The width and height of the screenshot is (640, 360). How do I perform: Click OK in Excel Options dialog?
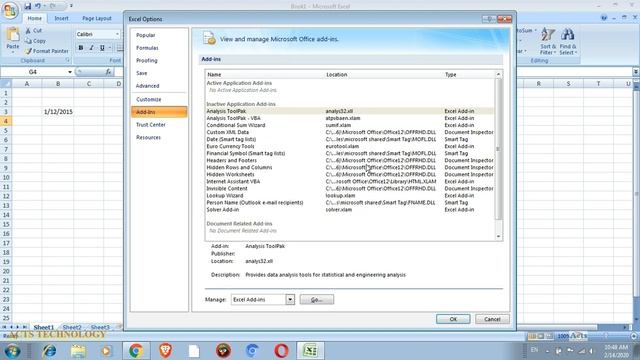[x=453, y=319]
